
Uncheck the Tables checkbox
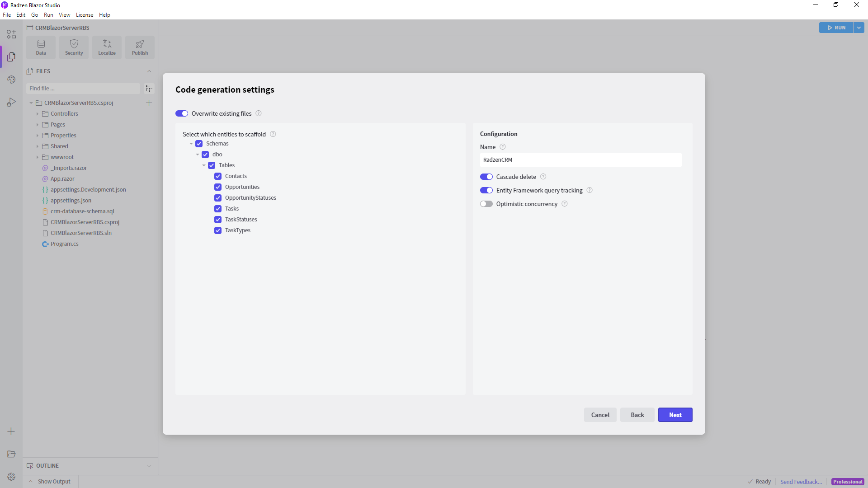(212, 165)
